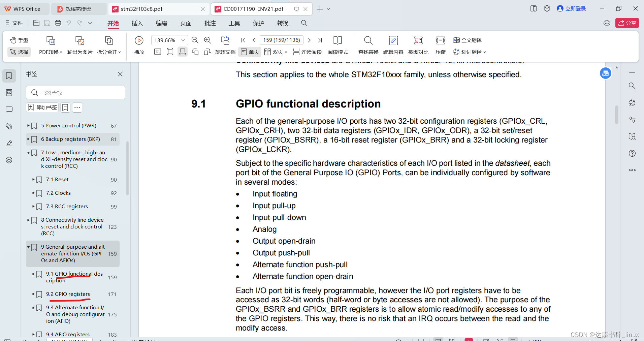Image resolution: width=644 pixels, height=341 pixels.
Task: Close the 书签 bookmarks panel
Action: click(x=120, y=74)
